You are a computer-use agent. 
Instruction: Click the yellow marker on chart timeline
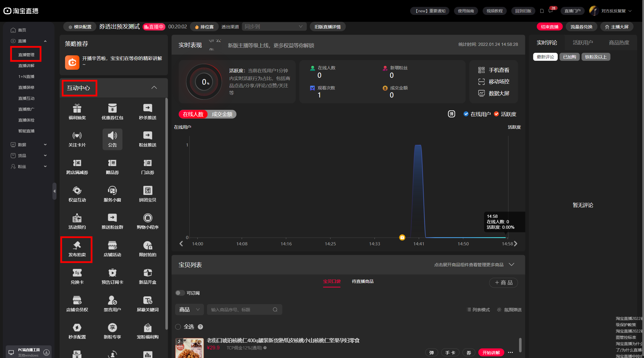pyautogui.click(x=402, y=237)
